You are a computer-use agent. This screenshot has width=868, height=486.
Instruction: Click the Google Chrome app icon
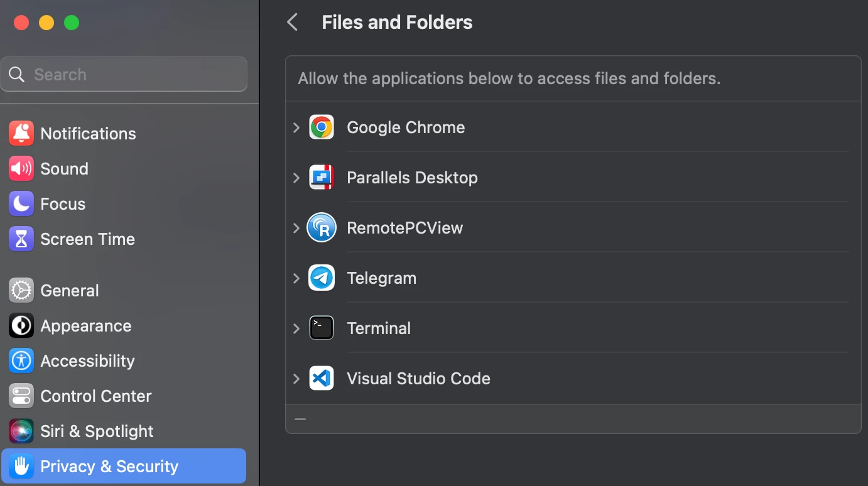[322, 127]
